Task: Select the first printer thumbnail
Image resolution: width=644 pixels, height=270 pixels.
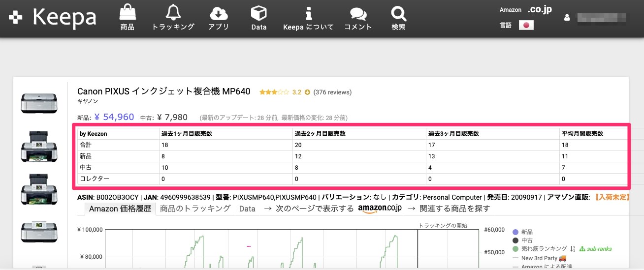Action: (x=39, y=103)
